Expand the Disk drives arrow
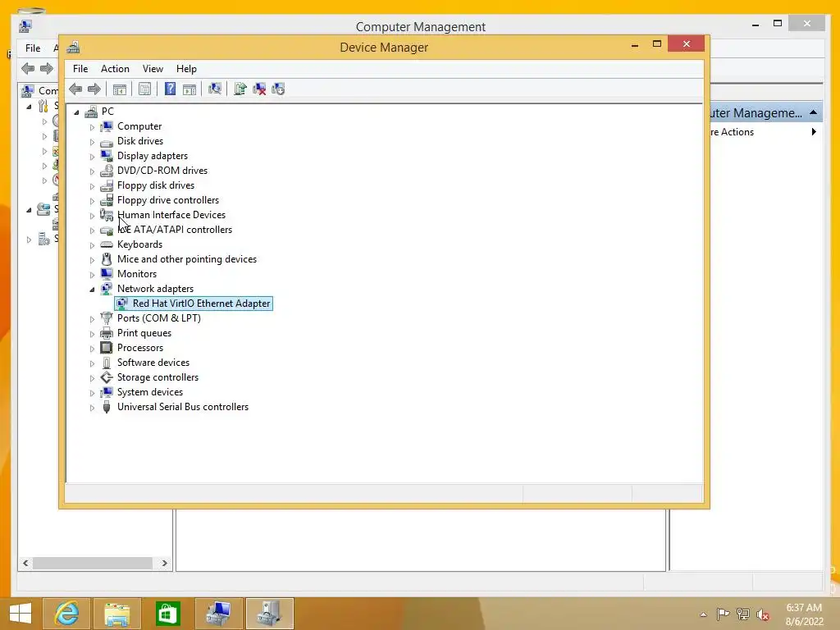This screenshot has width=840, height=630. pyautogui.click(x=92, y=142)
